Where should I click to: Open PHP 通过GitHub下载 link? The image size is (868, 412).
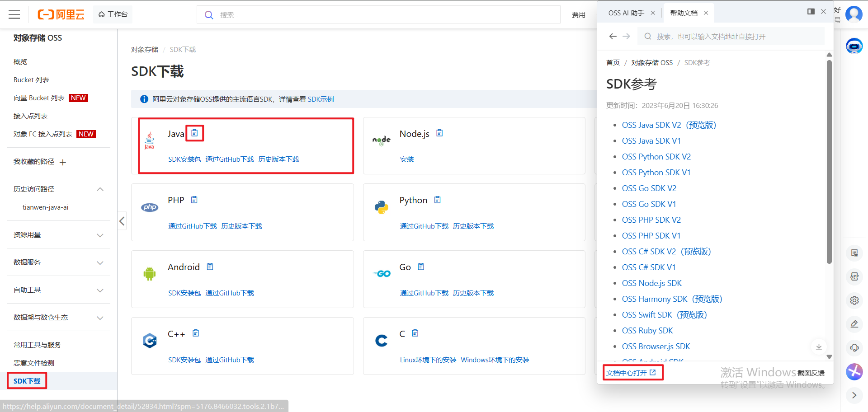tap(193, 226)
